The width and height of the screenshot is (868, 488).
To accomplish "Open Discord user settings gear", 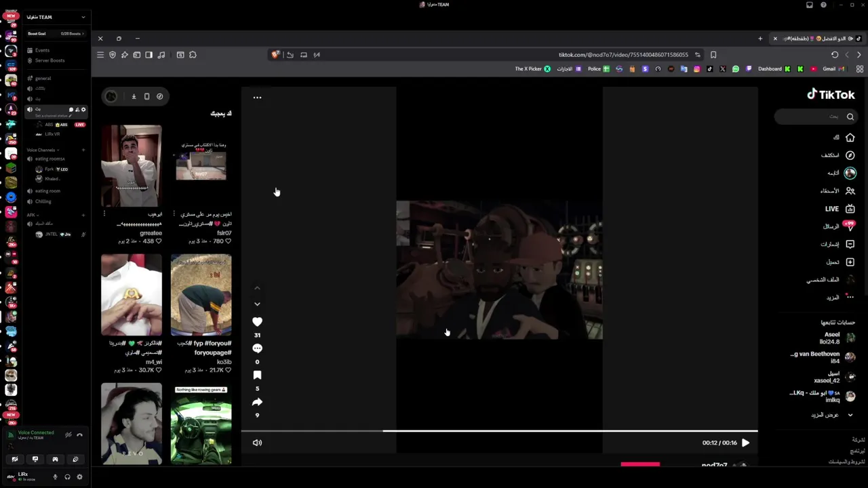I will [x=79, y=476].
